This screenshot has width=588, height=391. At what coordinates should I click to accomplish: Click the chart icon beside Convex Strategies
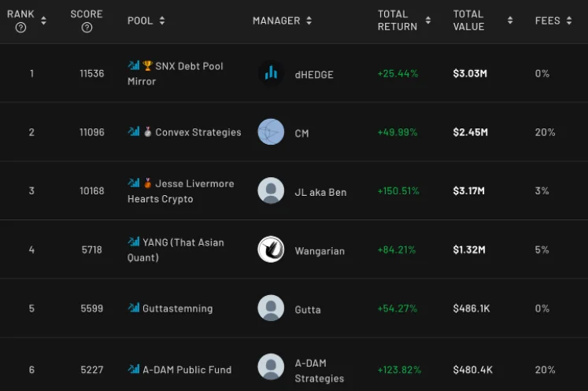click(x=134, y=131)
